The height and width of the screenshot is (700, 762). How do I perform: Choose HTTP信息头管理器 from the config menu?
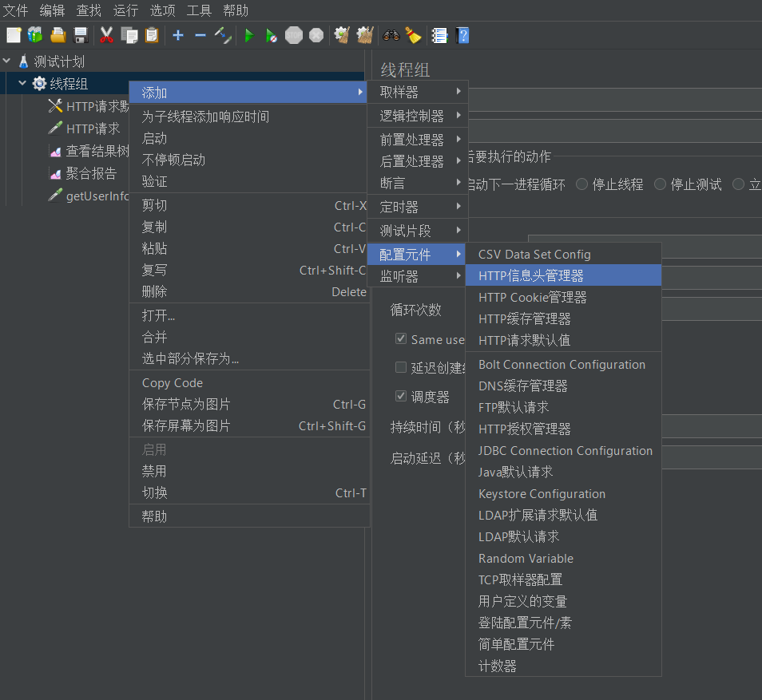[563, 275]
